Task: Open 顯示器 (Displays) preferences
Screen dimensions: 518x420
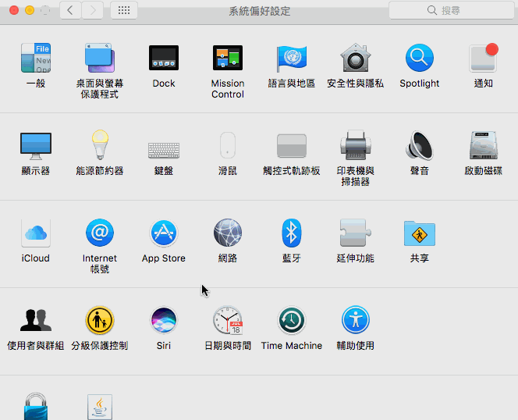Action: (36, 146)
